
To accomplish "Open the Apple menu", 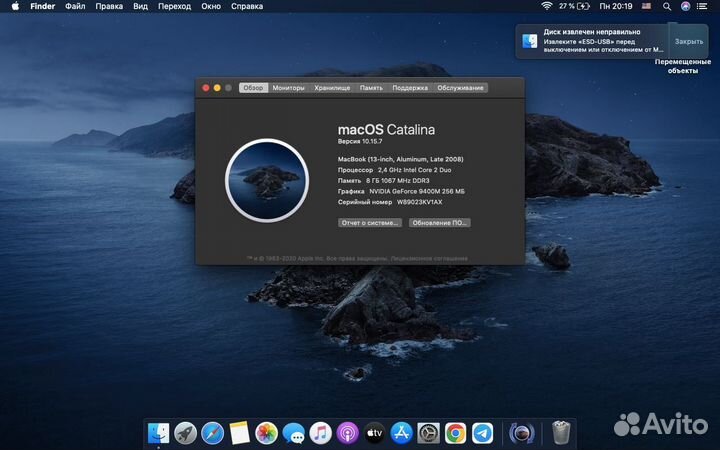I will 15,6.
